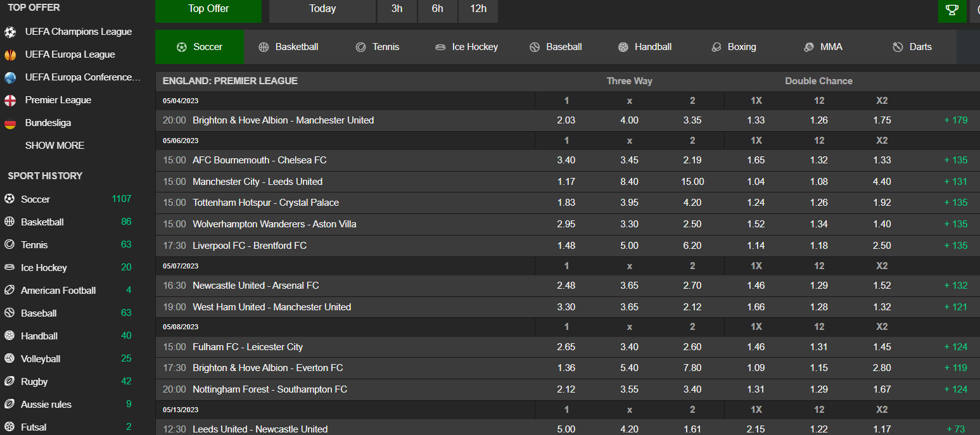Choose Tennis in Sport History sidebar

click(34, 244)
